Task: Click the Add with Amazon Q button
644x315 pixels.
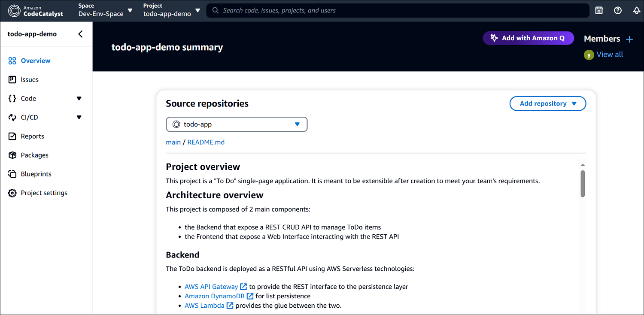Action: coord(528,38)
